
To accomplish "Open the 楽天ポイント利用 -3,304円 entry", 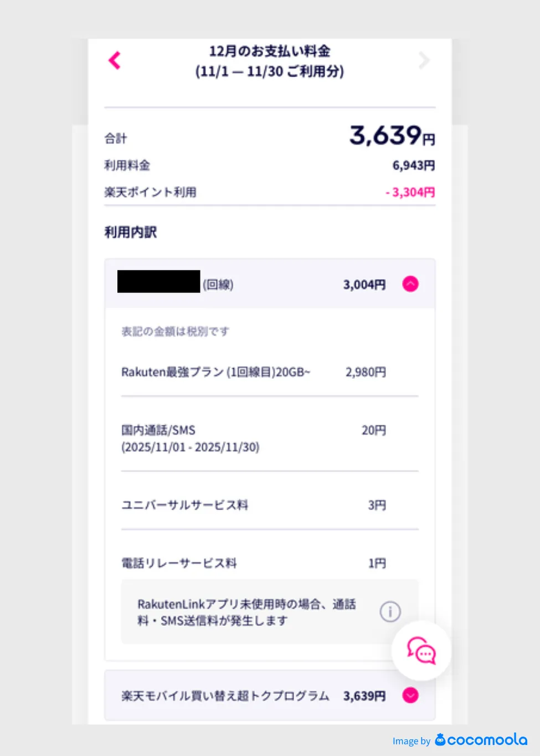I will [269, 192].
